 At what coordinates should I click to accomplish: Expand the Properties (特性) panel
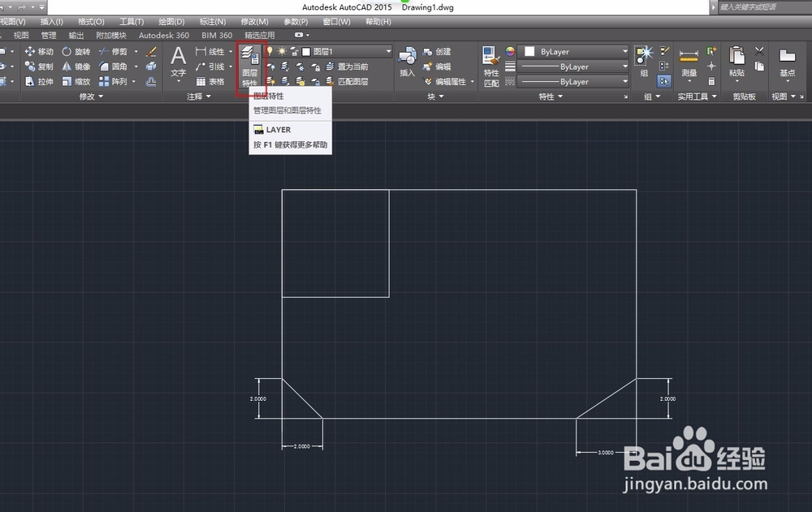(551, 97)
